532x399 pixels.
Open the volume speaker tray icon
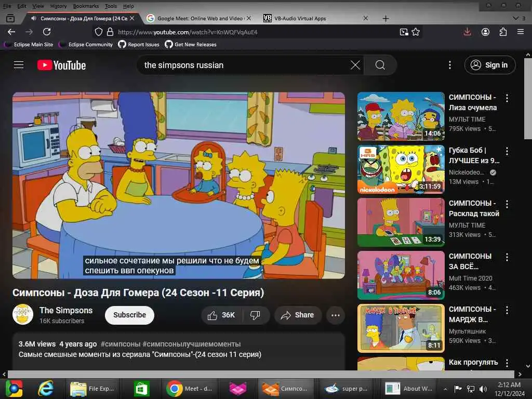pos(483,389)
